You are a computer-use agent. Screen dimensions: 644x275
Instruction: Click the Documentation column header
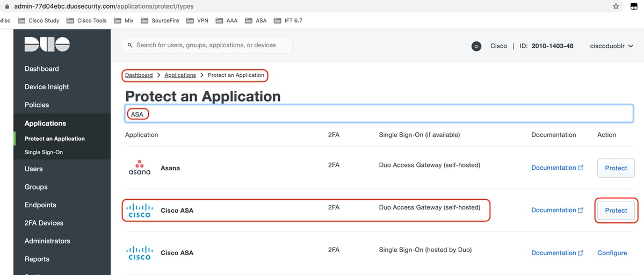pyautogui.click(x=554, y=135)
